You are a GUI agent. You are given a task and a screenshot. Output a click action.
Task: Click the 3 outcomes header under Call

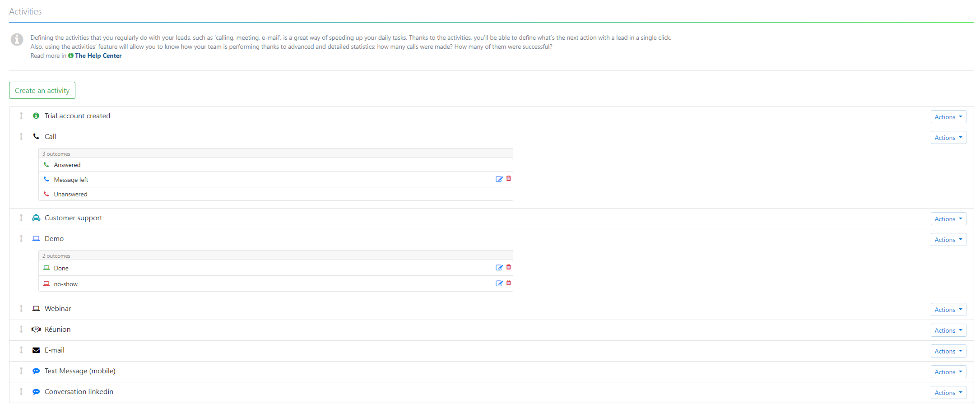pos(276,153)
